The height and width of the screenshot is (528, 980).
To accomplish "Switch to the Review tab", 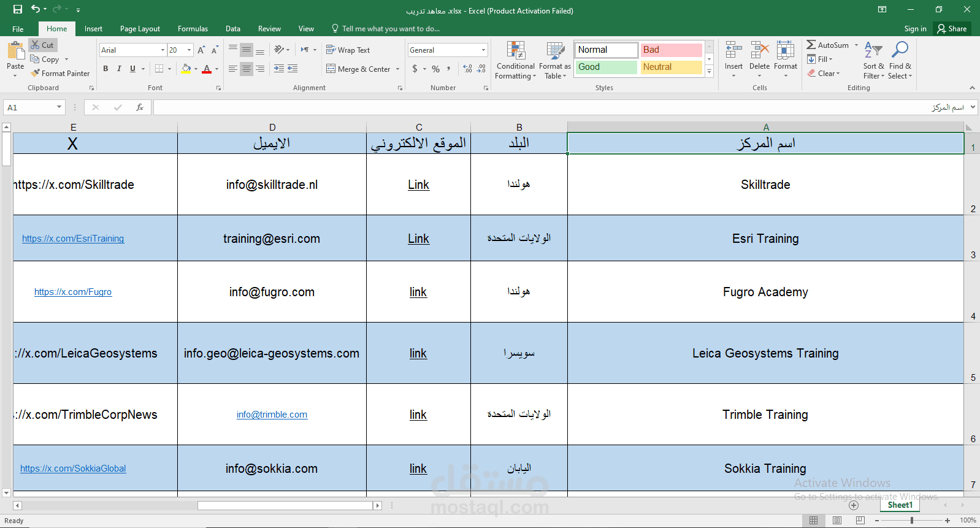I will pyautogui.click(x=269, y=29).
